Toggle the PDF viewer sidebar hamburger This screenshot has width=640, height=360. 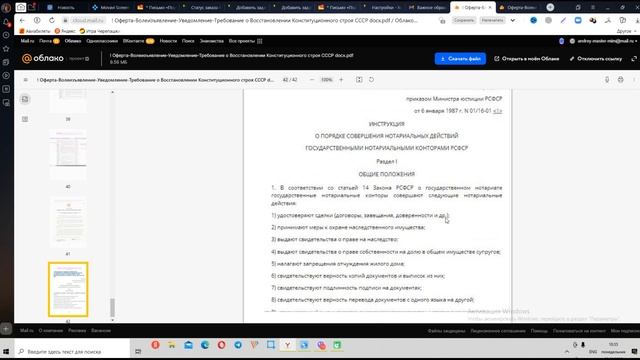pos(26,80)
